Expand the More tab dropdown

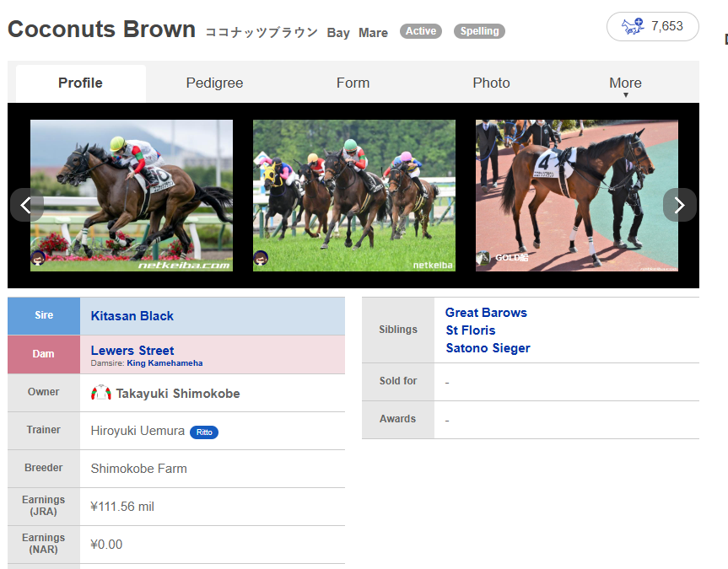tap(625, 83)
